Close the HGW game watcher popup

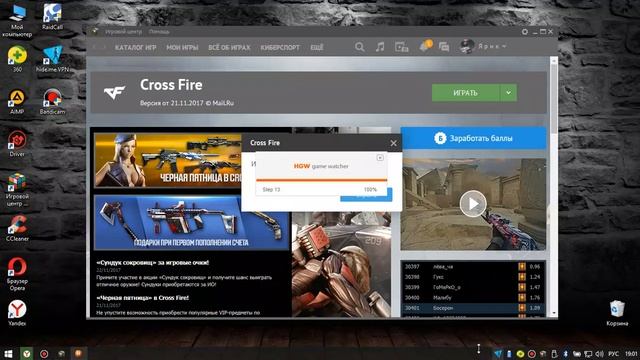click(380, 158)
